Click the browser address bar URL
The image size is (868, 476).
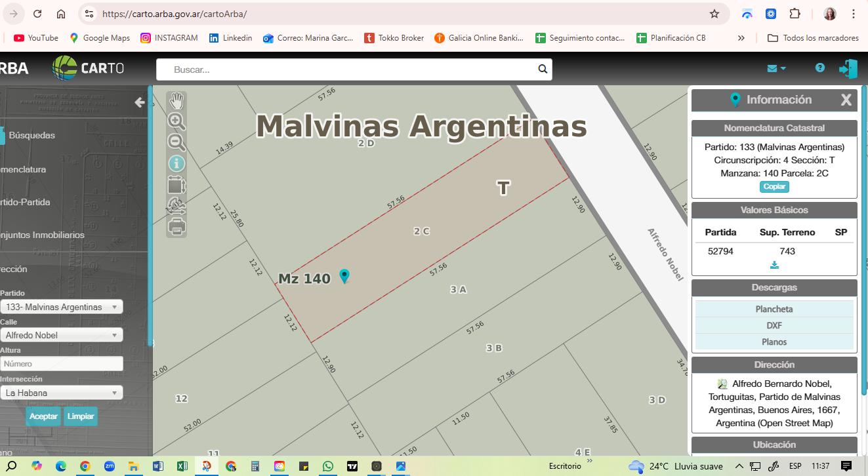coord(175,14)
